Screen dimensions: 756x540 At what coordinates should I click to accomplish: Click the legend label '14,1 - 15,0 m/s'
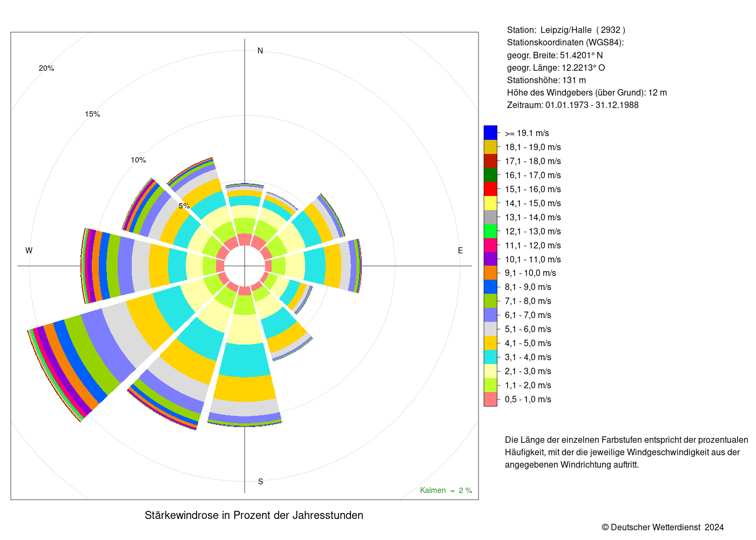533,204
